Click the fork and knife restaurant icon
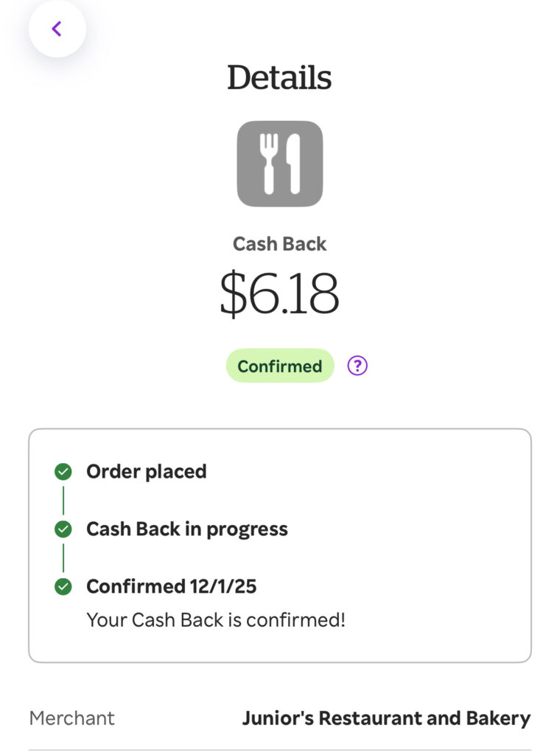This screenshot has height=755, width=560. pyautogui.click(x=280, y=164)
